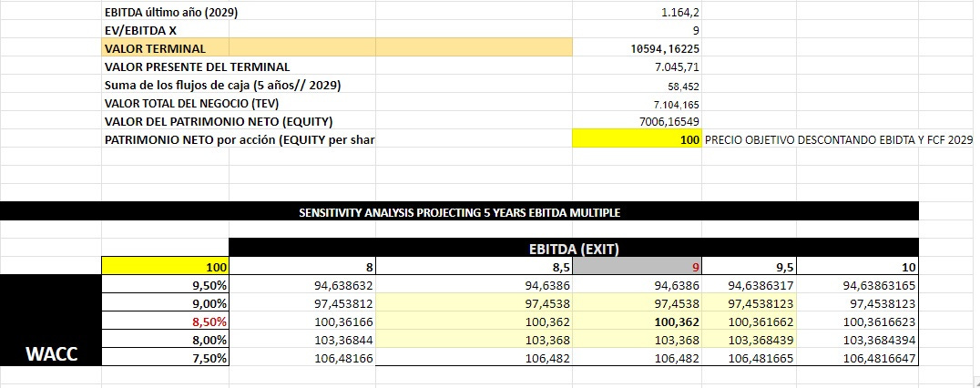
Task: Click the 'WACC' label in the black block
Action: [x=52, y=354]
